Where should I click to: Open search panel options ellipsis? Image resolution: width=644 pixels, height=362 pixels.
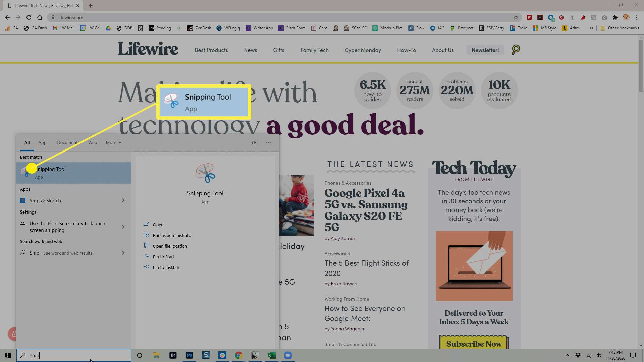268,142
